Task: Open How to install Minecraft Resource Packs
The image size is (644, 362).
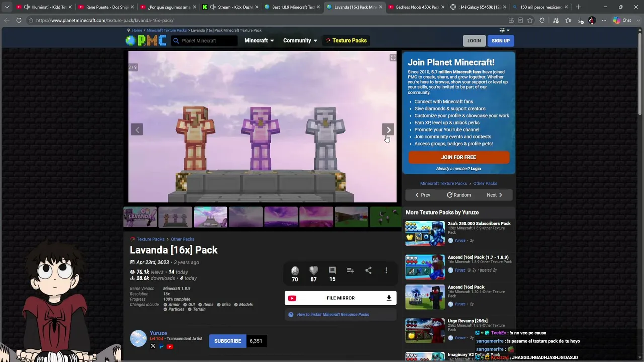Action: coord(333,315)
